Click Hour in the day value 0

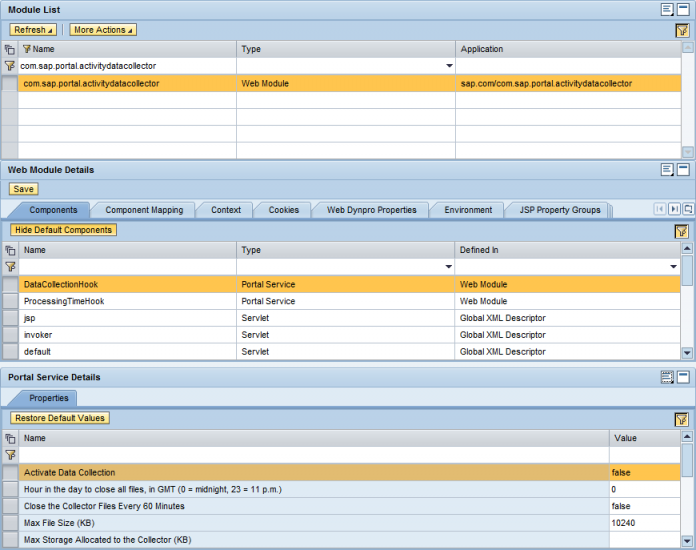tap(645, 489)
